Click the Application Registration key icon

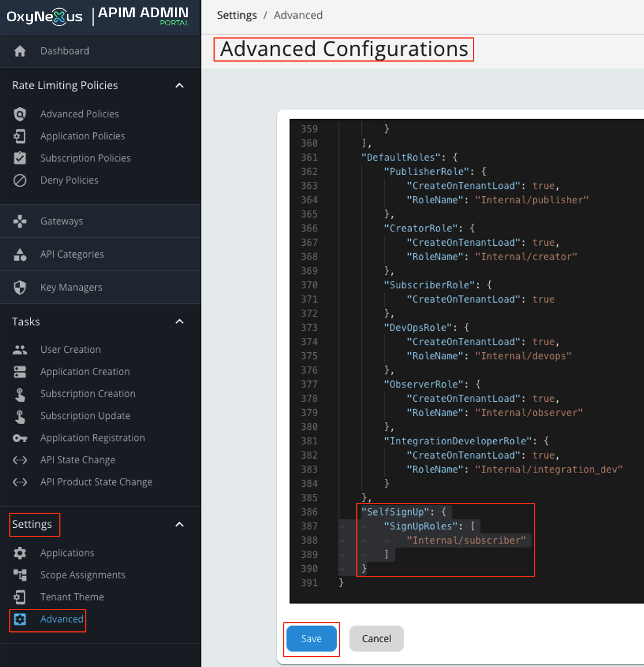click(x=20, y=438)
